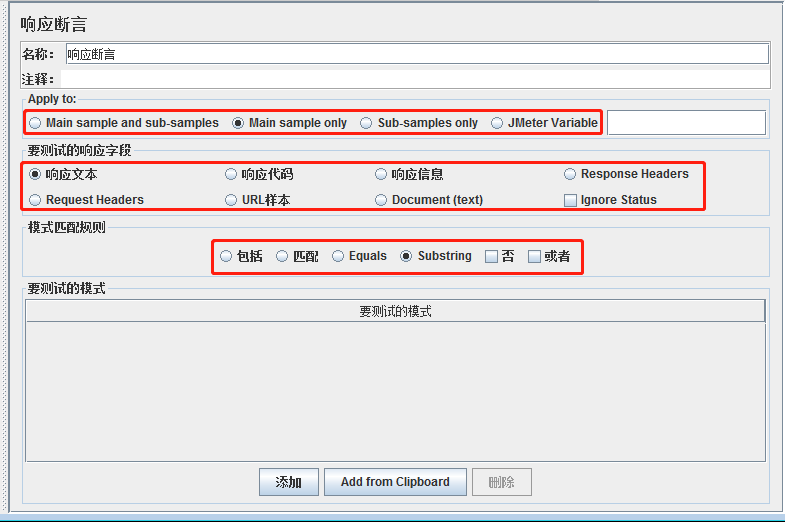Click inside the empty patterns table area
The image size is (785, 522).
coord(396,391)
